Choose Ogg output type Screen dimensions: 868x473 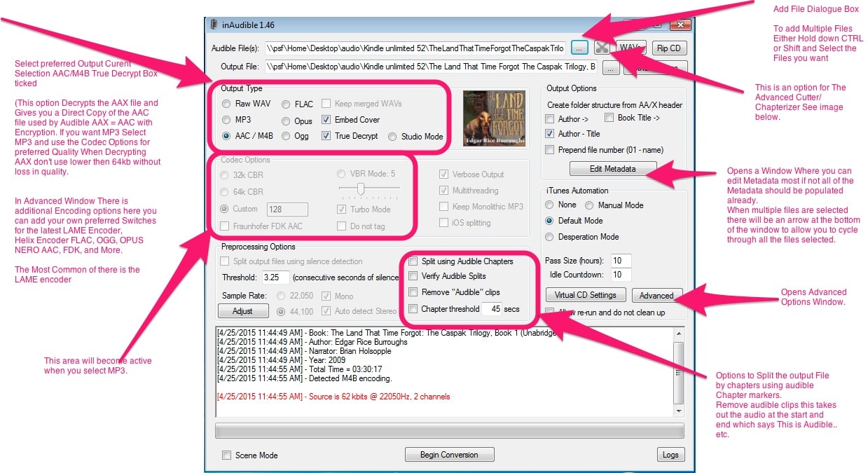click(287, 137)
